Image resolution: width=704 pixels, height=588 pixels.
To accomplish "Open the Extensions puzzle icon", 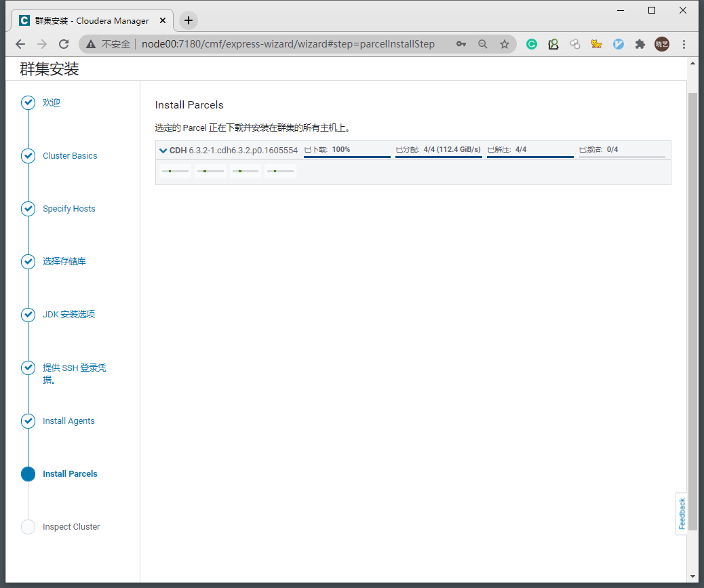I will [640, 44].
